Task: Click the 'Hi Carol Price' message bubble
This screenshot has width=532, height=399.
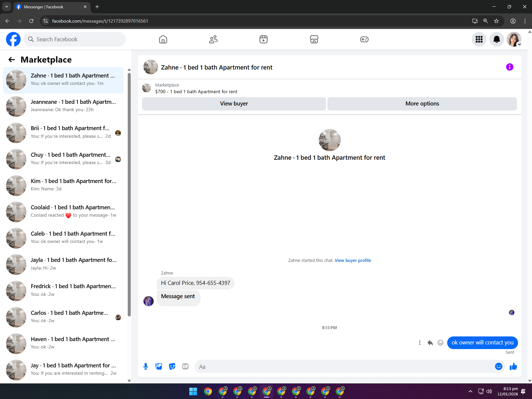Action: [x=196, y=283]
